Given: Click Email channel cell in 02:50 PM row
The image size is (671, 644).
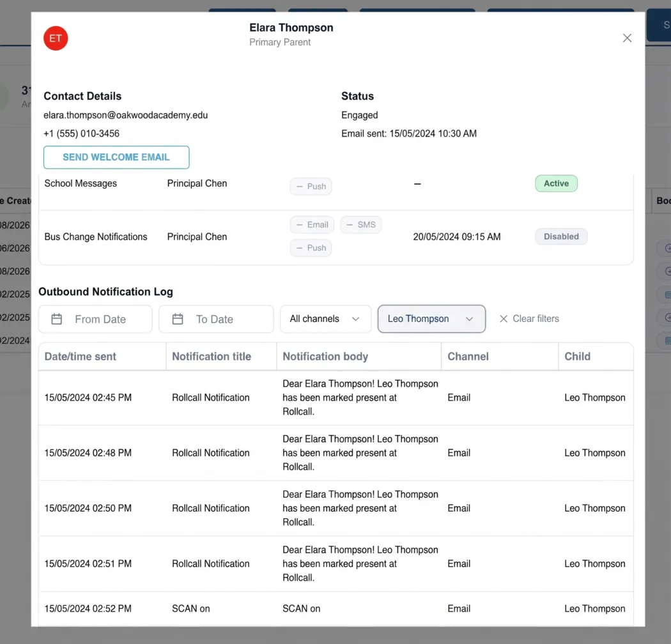Looking at the screenshot, I should click(459, 508).
